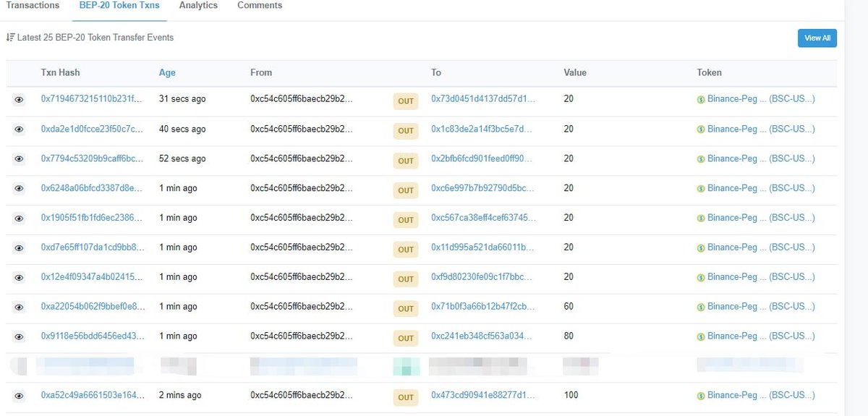Open txn hash 0xa52c49a6661503e164
The width and height of the screenshot is (868, 416).
pos(93,396)
